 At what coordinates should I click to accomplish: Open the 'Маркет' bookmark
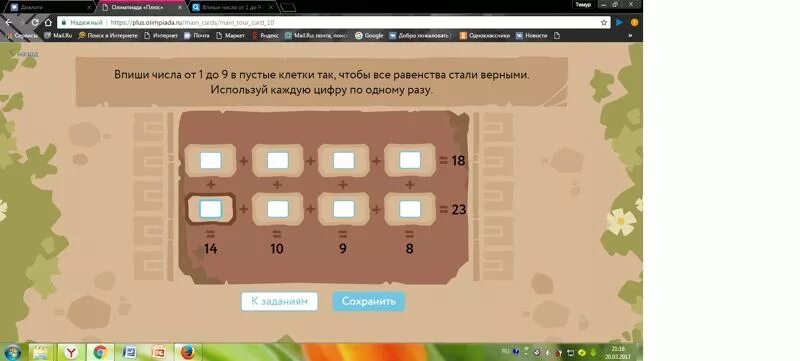point(231,36)
